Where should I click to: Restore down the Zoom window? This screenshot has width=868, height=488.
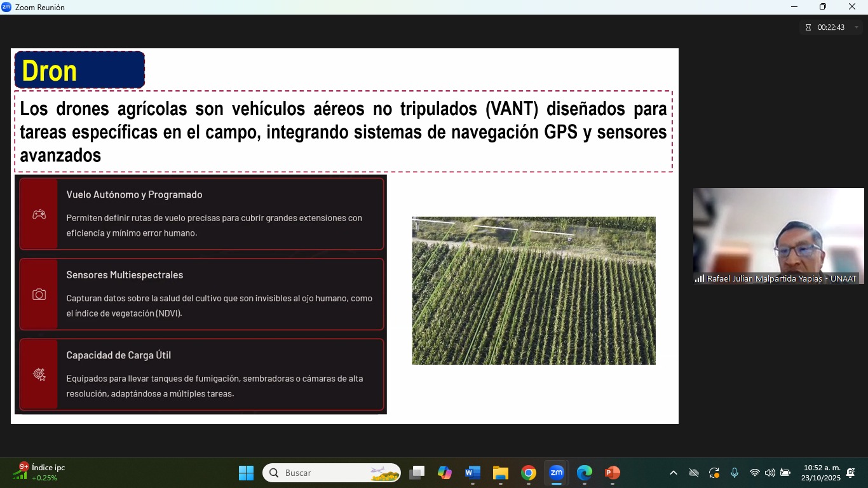coord(823,7)
